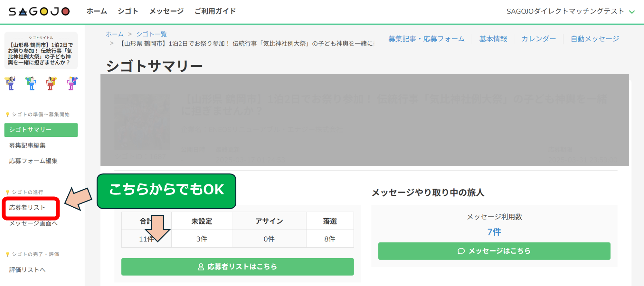This screenshot has width=644, height=286.
Task: Open the シゴト menu in the top navigation
Action: click(x=128, y=11)
